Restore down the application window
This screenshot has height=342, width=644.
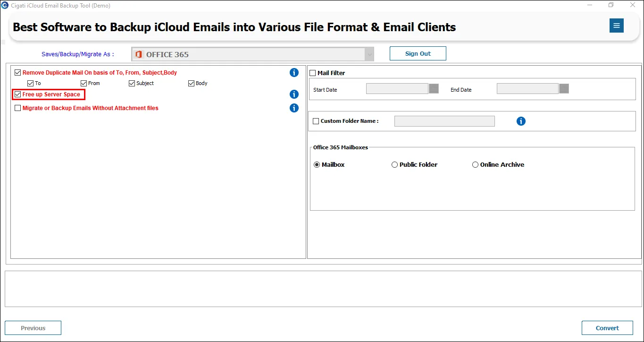coord(611,5)
